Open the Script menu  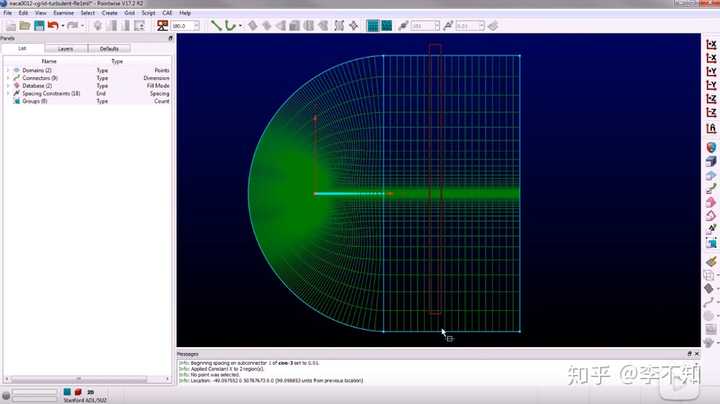pos(148,13)
